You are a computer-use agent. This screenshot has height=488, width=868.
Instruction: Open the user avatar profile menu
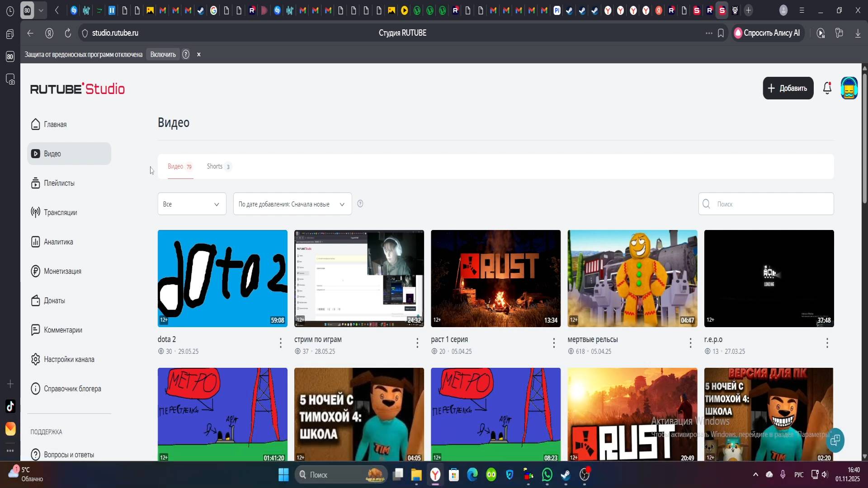coord(849,88)
